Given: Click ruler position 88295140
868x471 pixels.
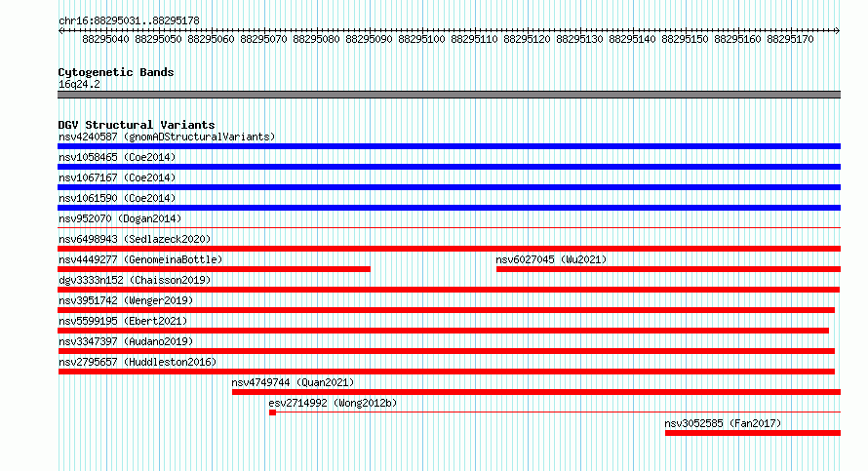Looking at the screenshot, I should 632,39.
